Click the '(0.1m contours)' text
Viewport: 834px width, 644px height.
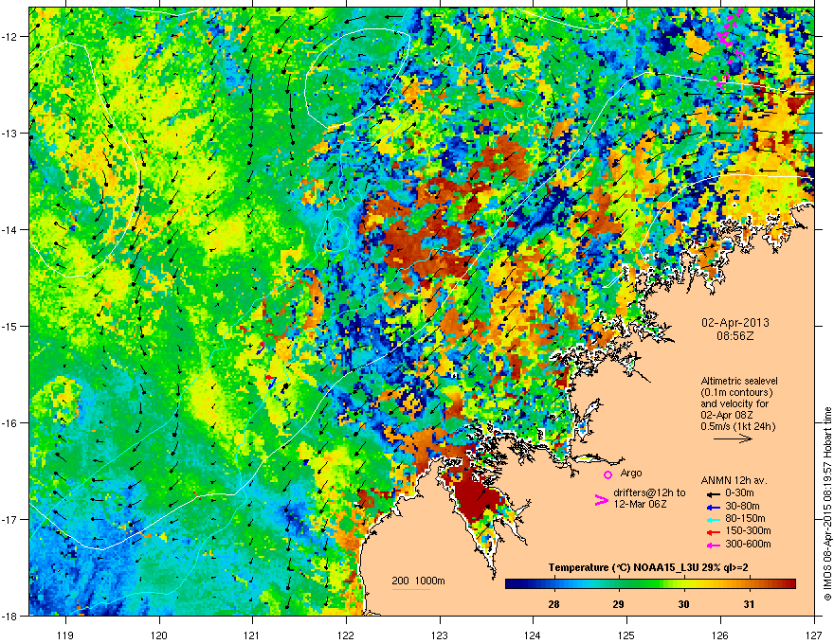(x=736, y=393)
